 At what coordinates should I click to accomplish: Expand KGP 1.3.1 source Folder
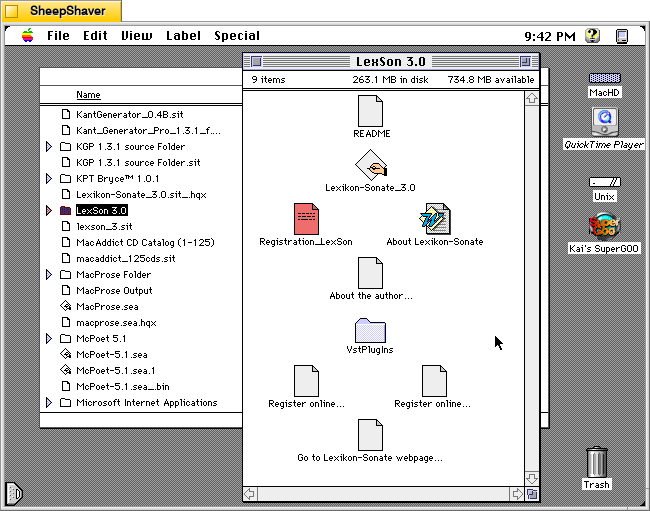pos(49,147)
